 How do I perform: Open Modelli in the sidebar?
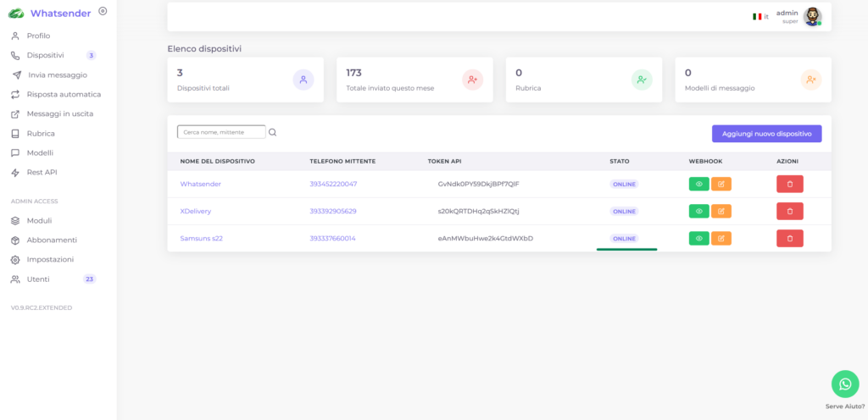click(40, 153)
